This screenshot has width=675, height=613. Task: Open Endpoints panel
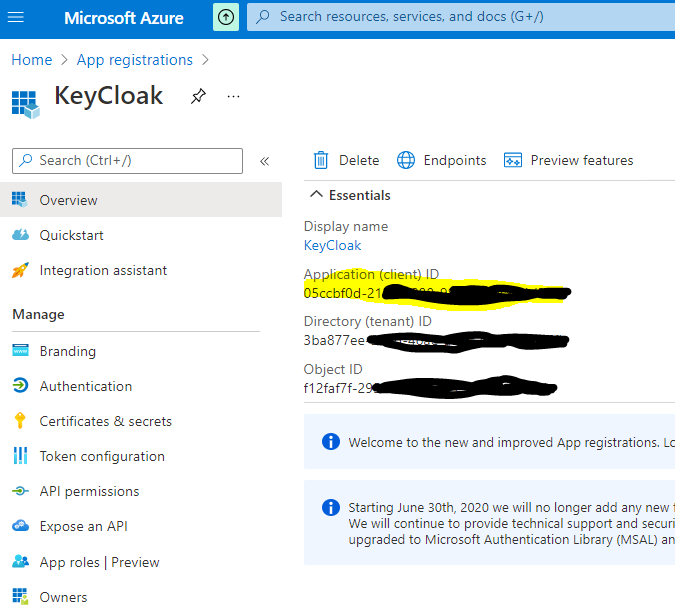(x=442, y=160)
